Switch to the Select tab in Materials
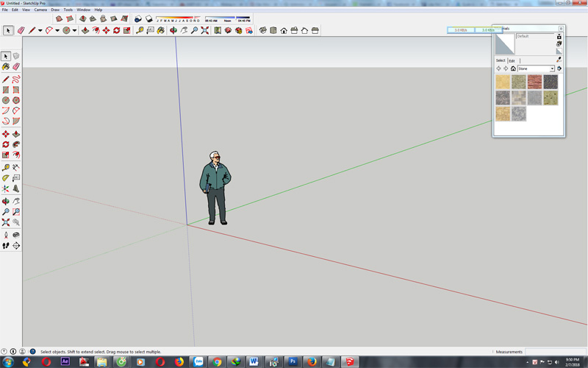 (501, 60)
